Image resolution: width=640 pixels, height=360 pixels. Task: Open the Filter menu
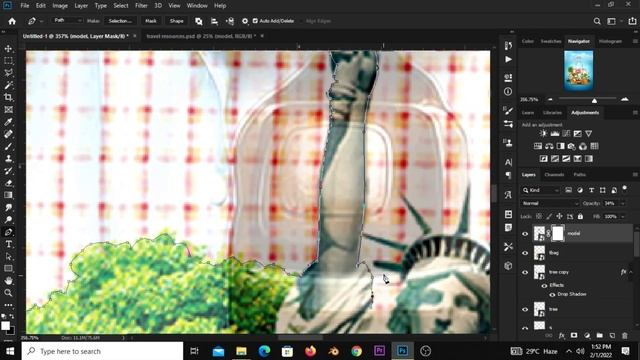tap(141, 6)
